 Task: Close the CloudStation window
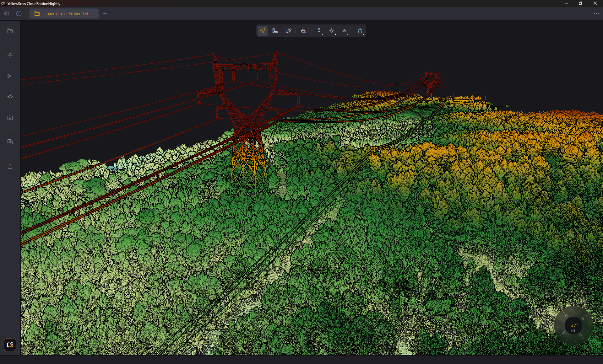[595, 3]
